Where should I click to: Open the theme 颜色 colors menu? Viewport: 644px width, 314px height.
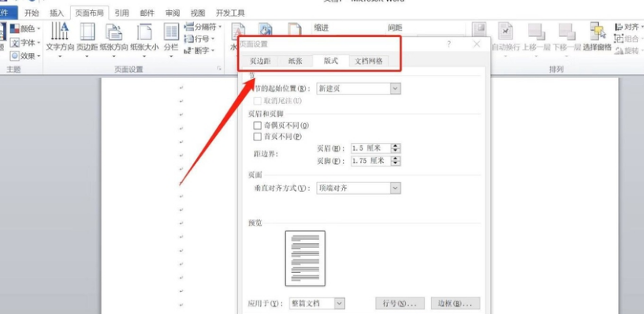[25, 28]
